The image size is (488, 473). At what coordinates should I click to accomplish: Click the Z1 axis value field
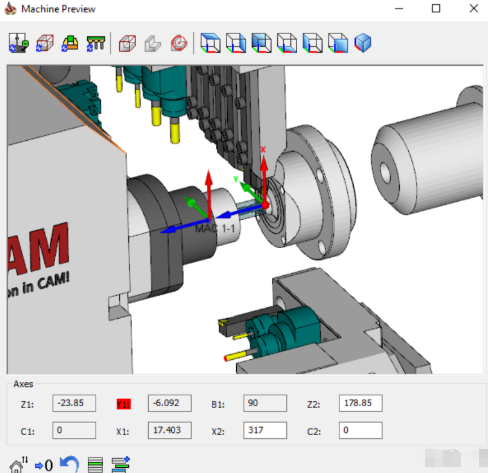[74, 403]
